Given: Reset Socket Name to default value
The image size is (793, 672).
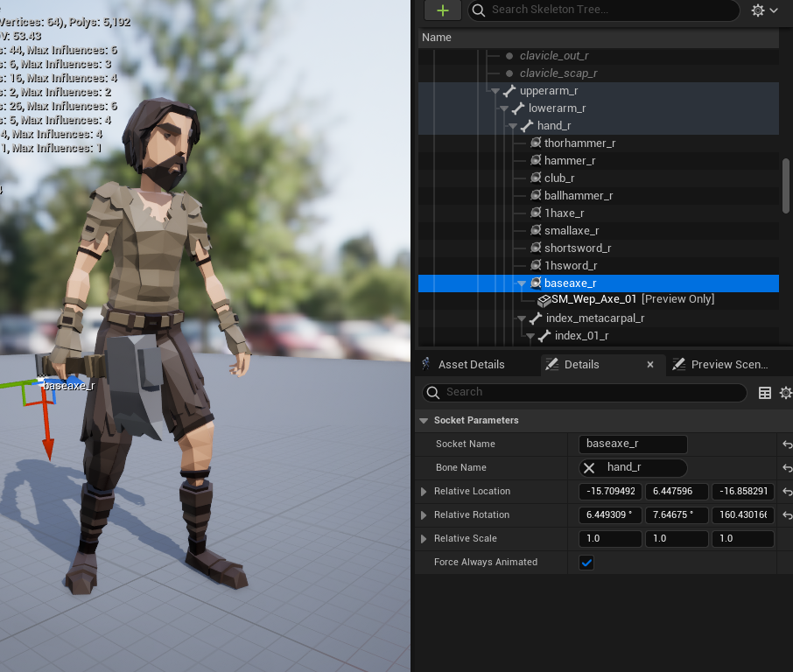Looking at the screenshot, I should [x=787, y=444].
